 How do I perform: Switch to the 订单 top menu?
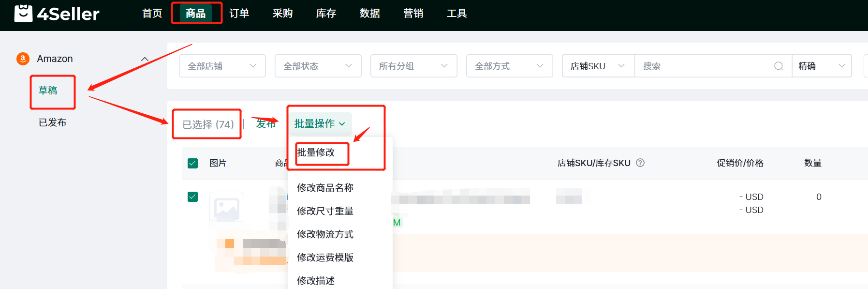(x=239, y=13)
